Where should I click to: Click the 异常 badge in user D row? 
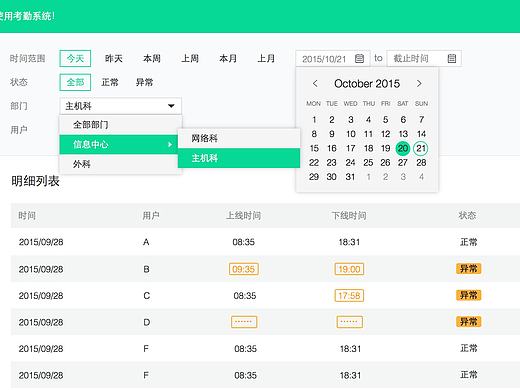tap(468, 322)
